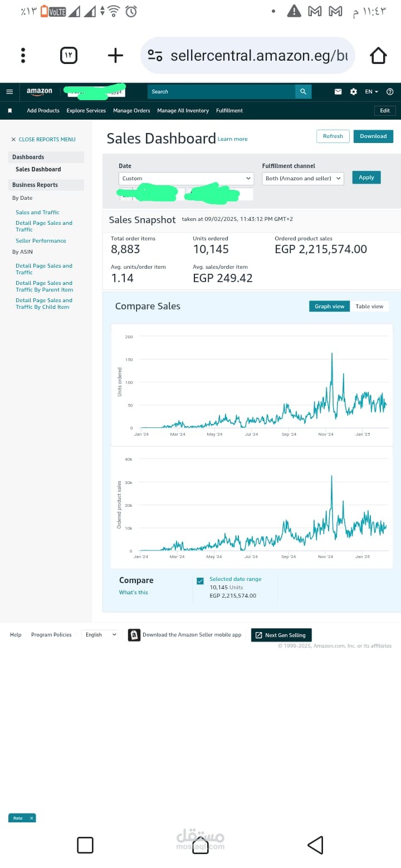Close the reports menu X icon
The width and height of the screenshot is (401, 868).
[13, 140]
